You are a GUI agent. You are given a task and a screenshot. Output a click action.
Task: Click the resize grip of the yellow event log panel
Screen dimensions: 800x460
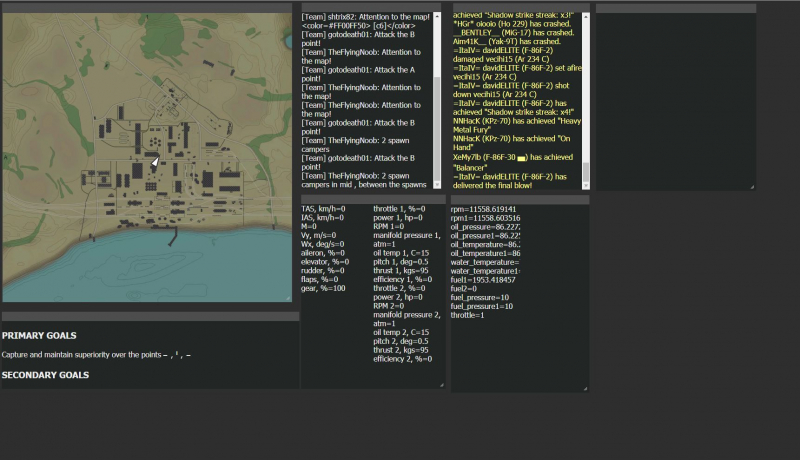click(587, 187)
